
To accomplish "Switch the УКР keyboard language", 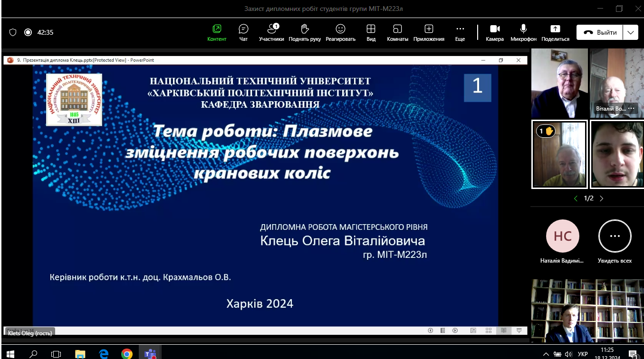I will coord(583,354).
